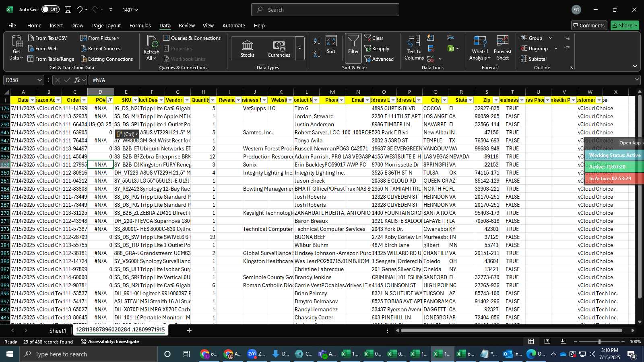The height and width of the screenshot is (362, 644).
Task: Add a new worksheet
Action: click(189, 331)
